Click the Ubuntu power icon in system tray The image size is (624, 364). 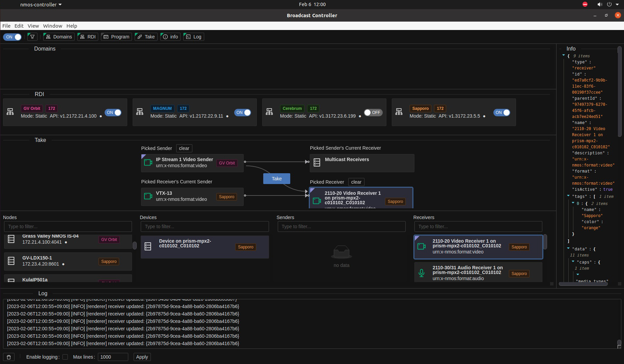click(x=609, y=4)
